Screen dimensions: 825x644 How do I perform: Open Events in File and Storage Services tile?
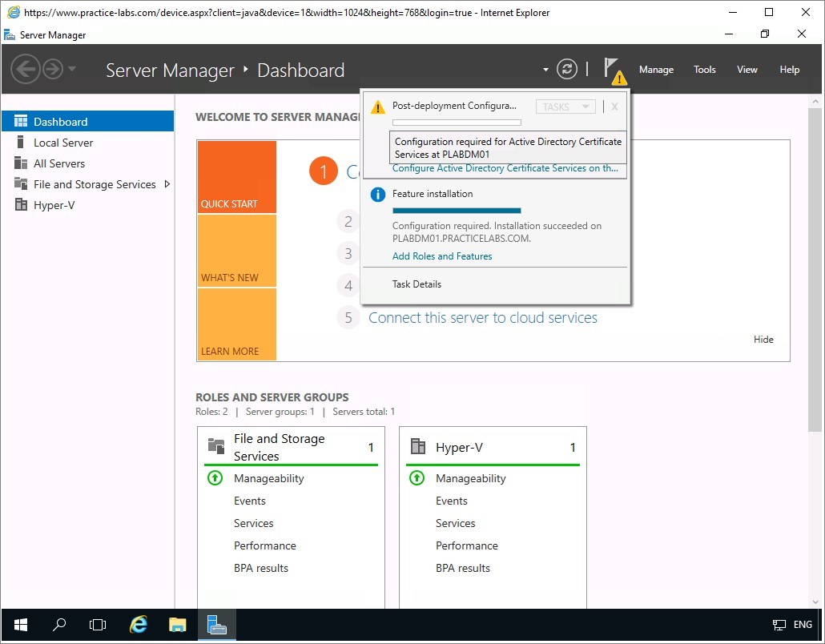point(249,501)
